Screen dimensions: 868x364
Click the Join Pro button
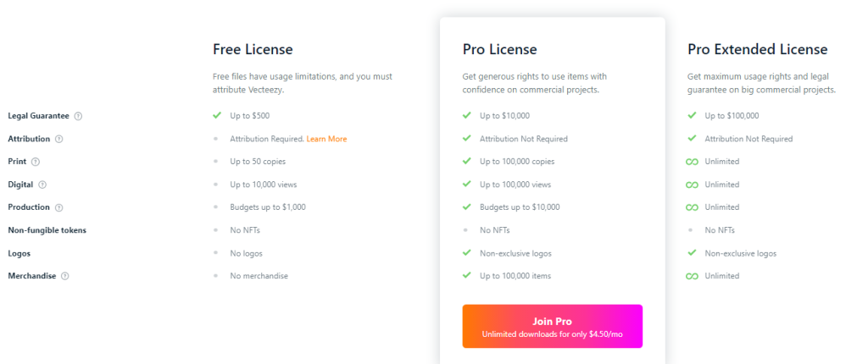pos(553,327)
